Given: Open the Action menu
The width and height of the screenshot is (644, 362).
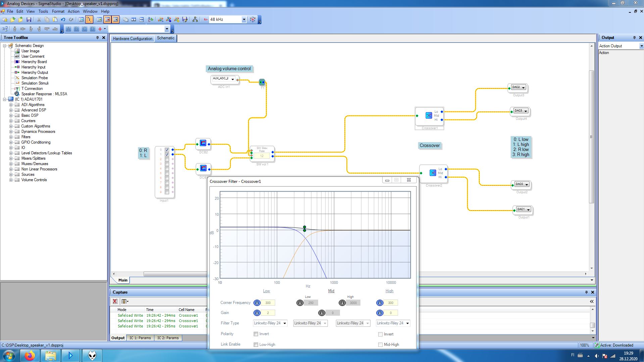Looking at the screenshot, I should click(73, 11).
